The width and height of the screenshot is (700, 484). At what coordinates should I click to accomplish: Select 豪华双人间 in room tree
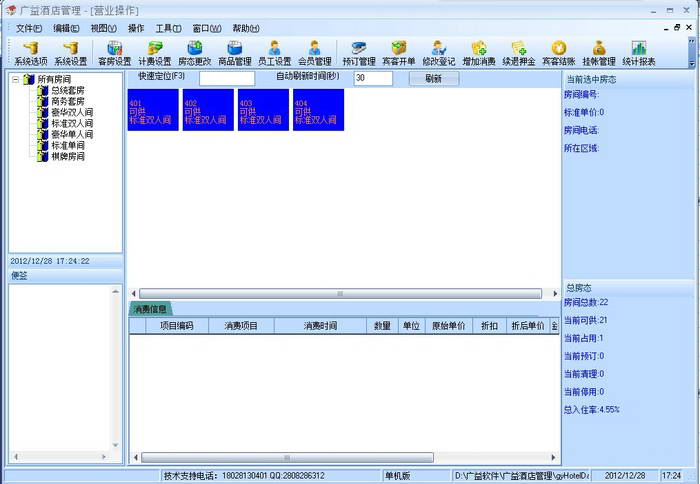coord(72,113)
